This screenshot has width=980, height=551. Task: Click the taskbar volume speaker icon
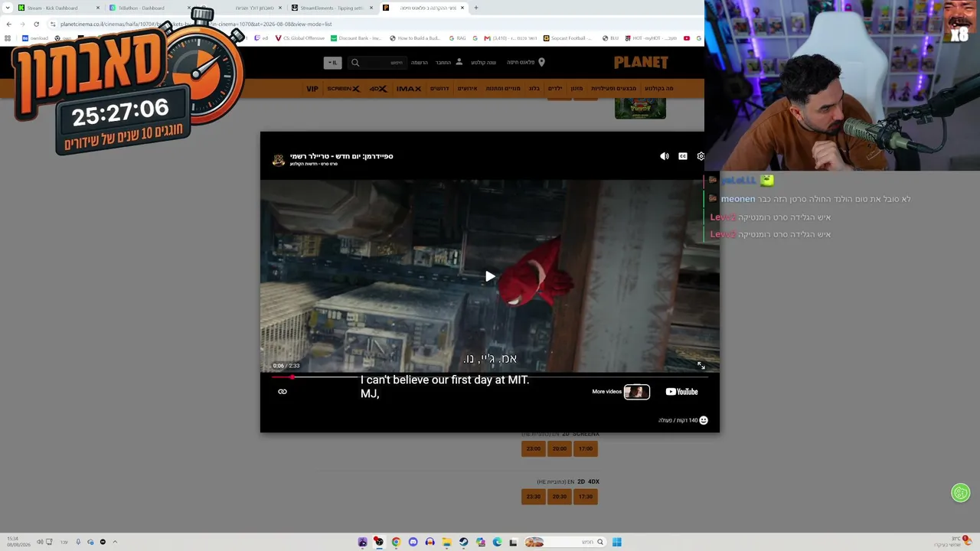40,542
